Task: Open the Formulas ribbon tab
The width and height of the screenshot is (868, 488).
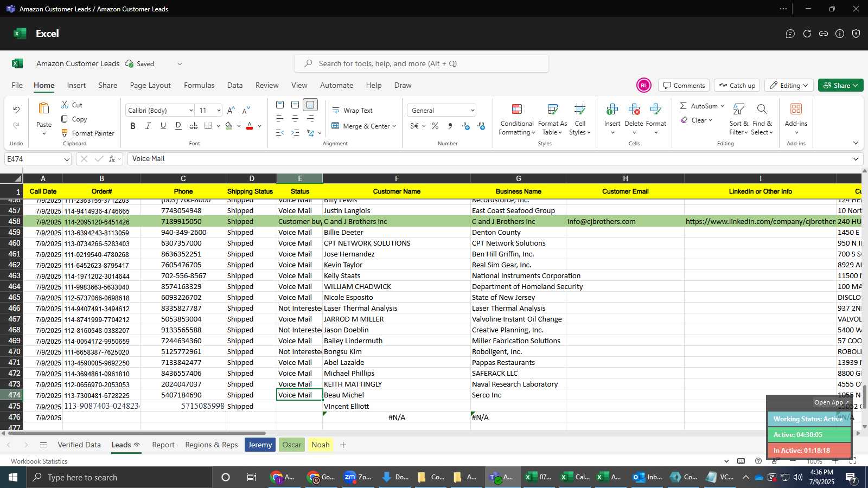Action: pos(199,85)
